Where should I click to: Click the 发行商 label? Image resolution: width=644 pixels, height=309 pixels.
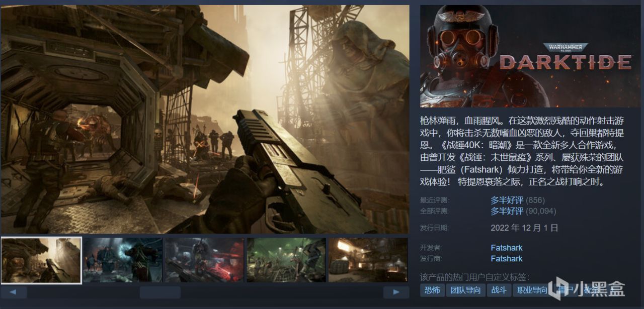click(x=431, y=259)
